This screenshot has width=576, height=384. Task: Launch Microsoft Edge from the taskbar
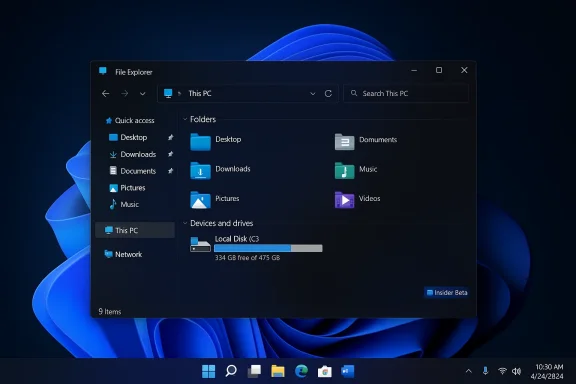click(301, 371)
